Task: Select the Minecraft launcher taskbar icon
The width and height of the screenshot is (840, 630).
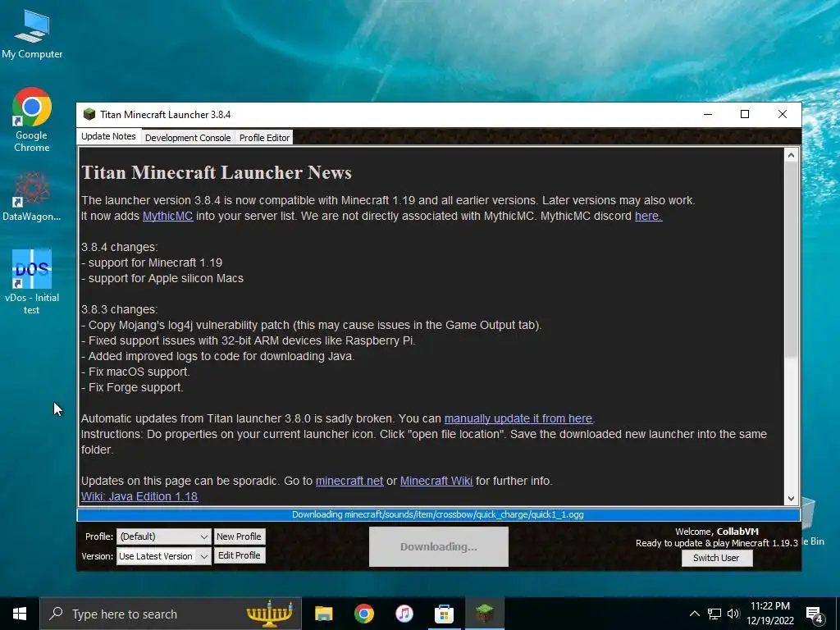Action: click(484, 614)
